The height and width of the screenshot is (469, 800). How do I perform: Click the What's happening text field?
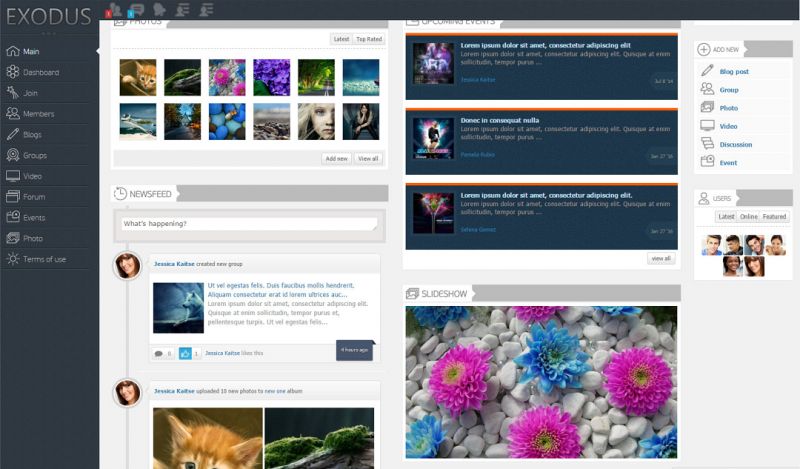pyautogui.click(x=249, y=224)
